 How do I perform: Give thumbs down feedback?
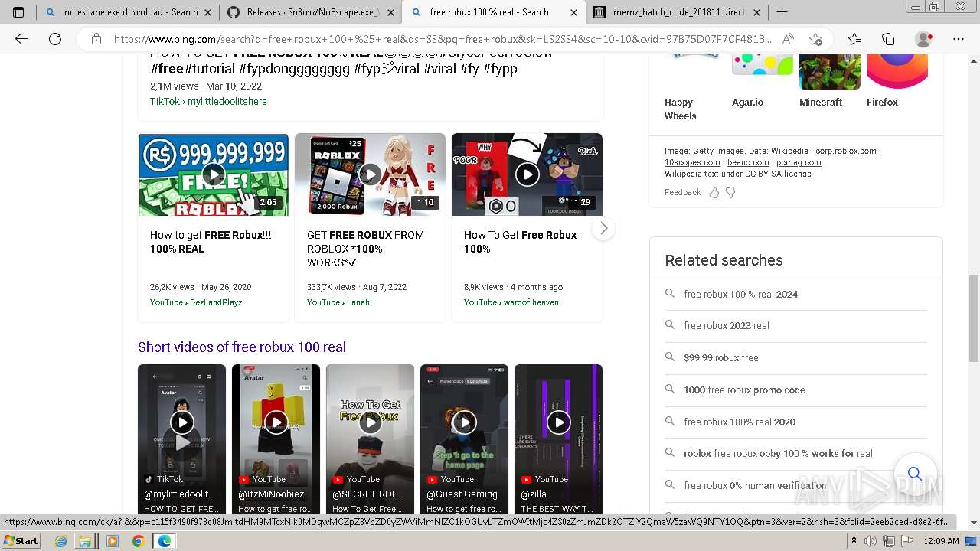[730, 193]
